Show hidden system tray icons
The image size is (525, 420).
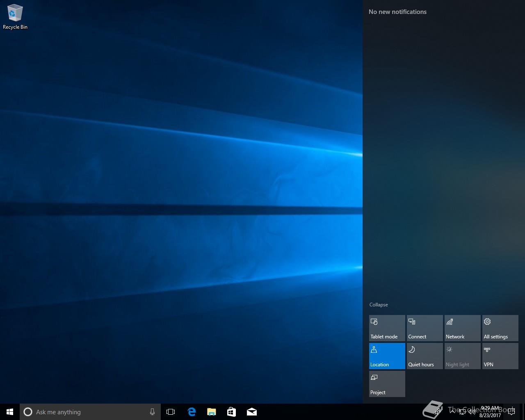click(452, 412)
